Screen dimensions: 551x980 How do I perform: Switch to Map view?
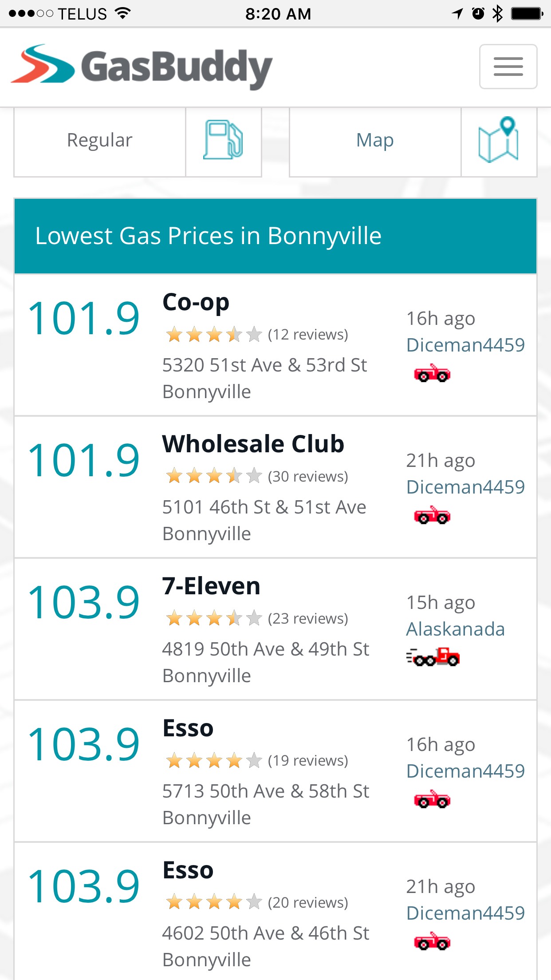coord(375,140)
